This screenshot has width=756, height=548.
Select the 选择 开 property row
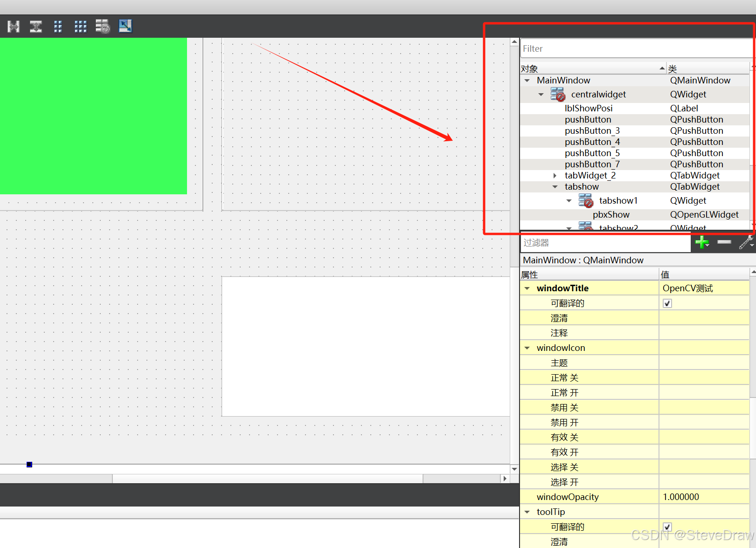[x=635, y=482]
